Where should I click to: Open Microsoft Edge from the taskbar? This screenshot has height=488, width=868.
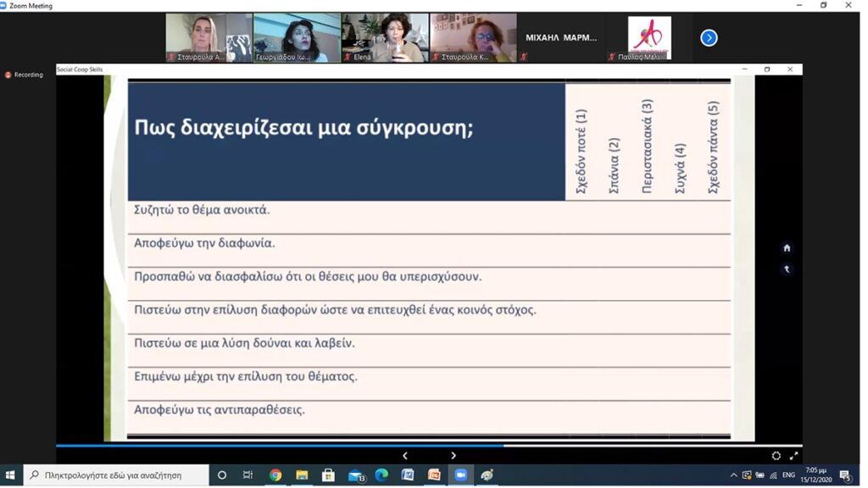tap(381, 475)
